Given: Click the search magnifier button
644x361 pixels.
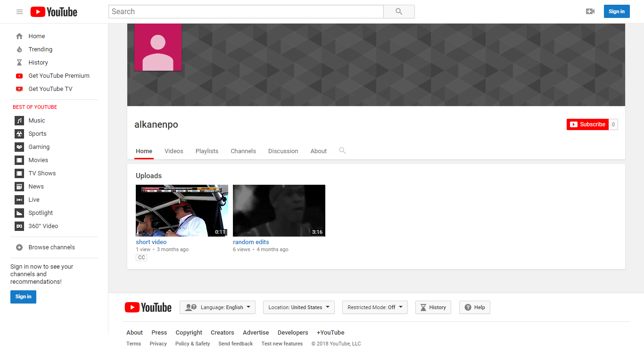Looking at the screenshot, I should [x=399, y=12].
